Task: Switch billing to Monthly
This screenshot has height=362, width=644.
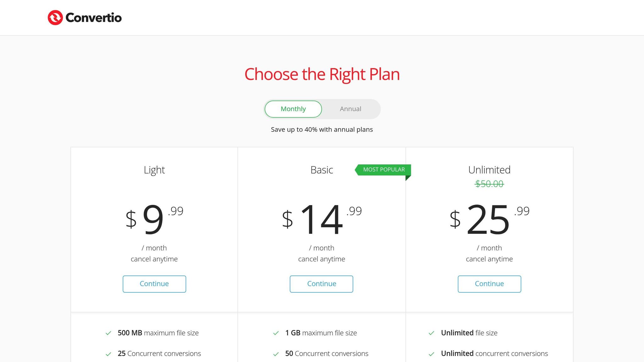Action: pos(293,109)
